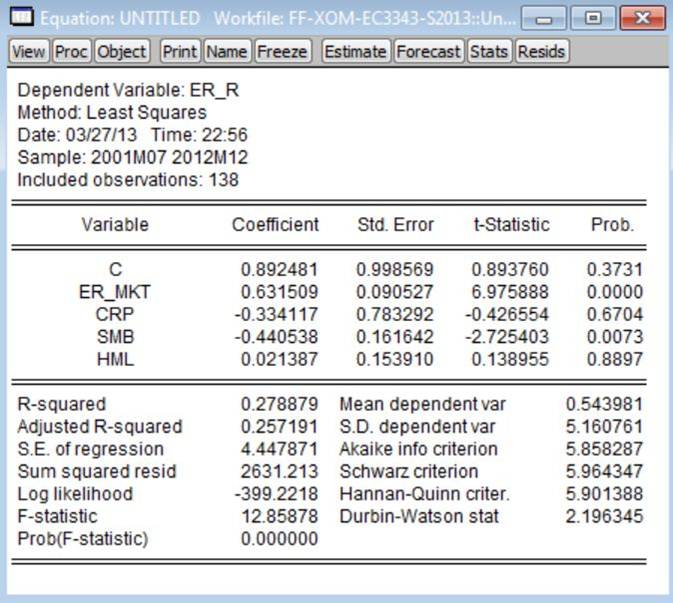Select the Adjusted R-squared value 0.257191
Screen dimensions: 673x603
(279, 426)
